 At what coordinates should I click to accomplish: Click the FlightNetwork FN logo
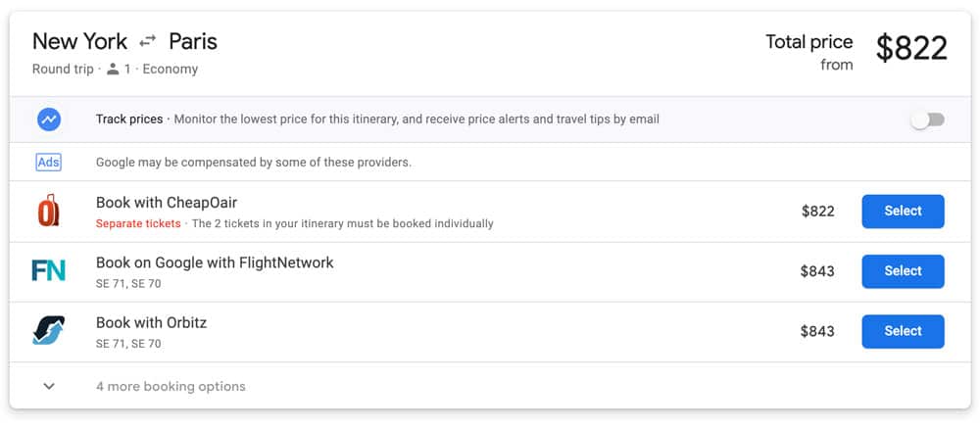49,271
